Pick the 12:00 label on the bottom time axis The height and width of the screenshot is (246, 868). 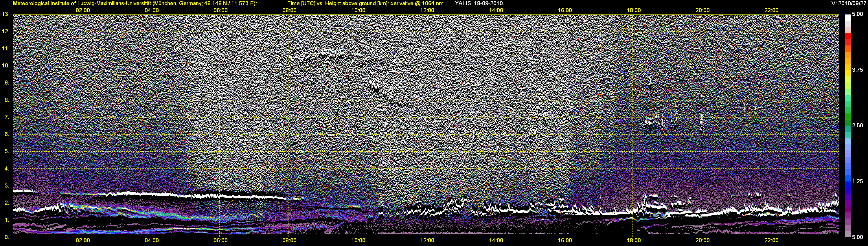pyautogui.click(x=427, y=241)
